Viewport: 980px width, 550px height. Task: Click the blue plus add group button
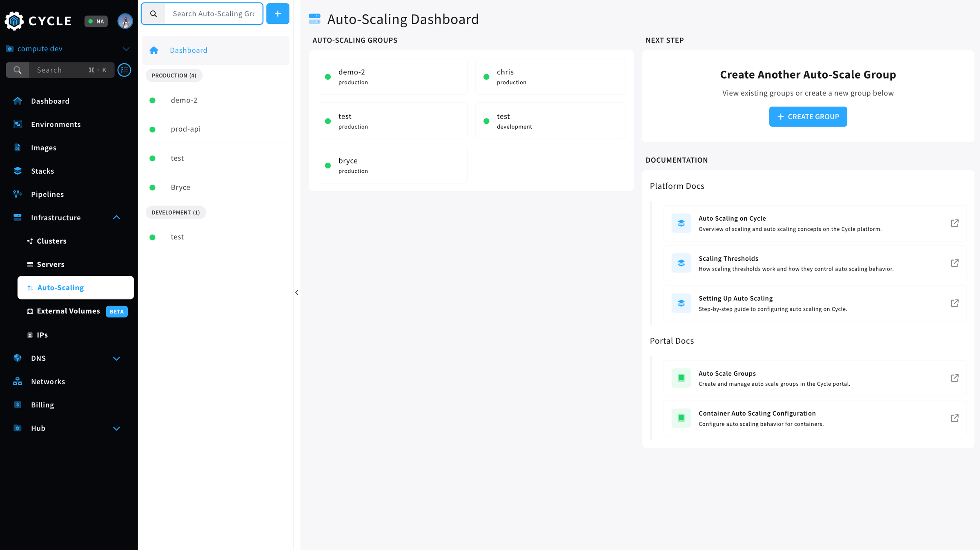click(278, 13)
